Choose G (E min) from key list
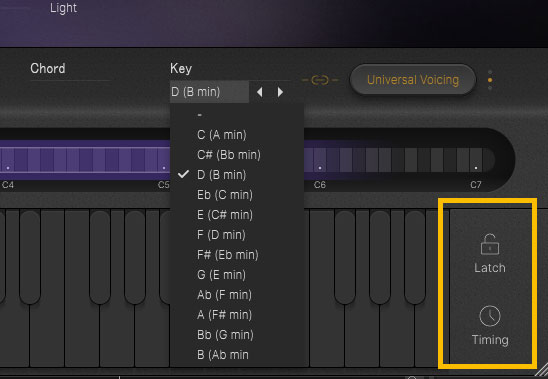This screenshot has width=548, height=379. pos(237,274)
